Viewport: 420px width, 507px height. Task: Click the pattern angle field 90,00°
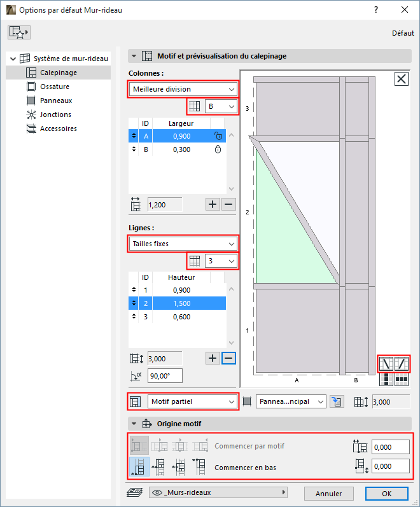point(165,376)
